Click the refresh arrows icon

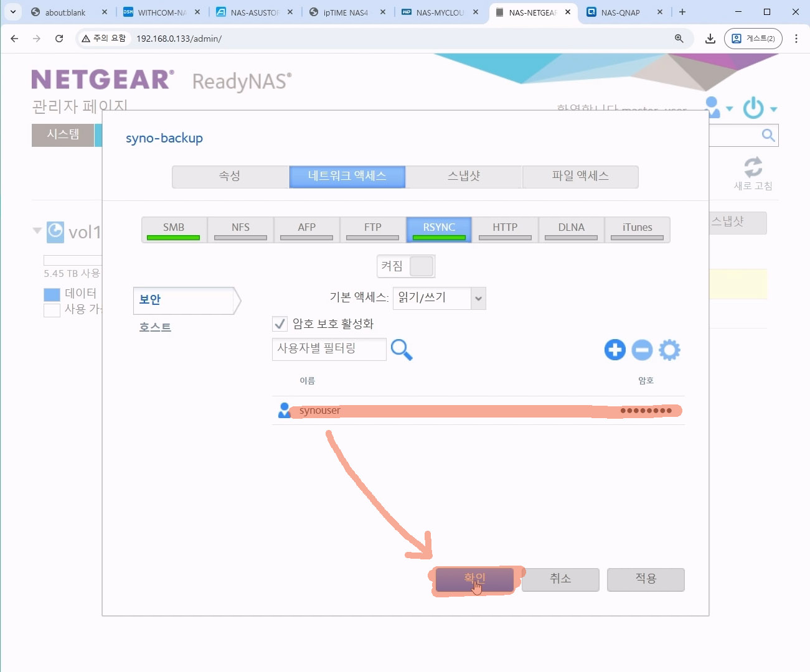coord(753,167)
